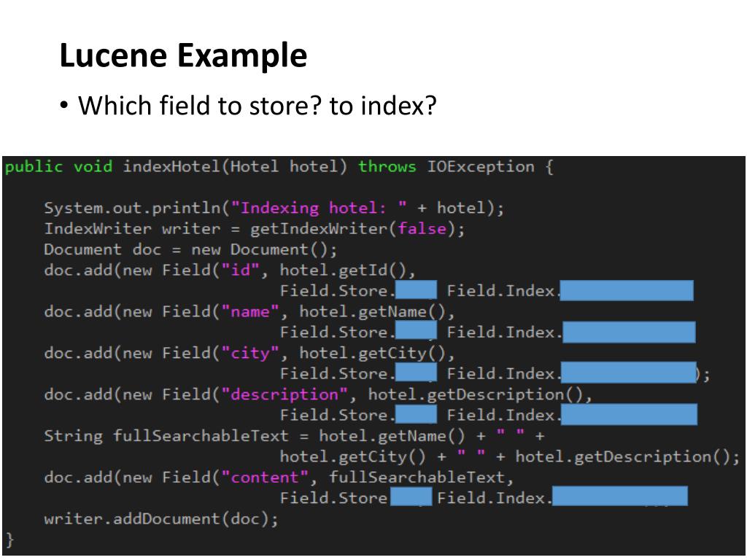747x560 pixels.
Task: Click the blue box after Field.Store for id field
Action: [416, 290]
